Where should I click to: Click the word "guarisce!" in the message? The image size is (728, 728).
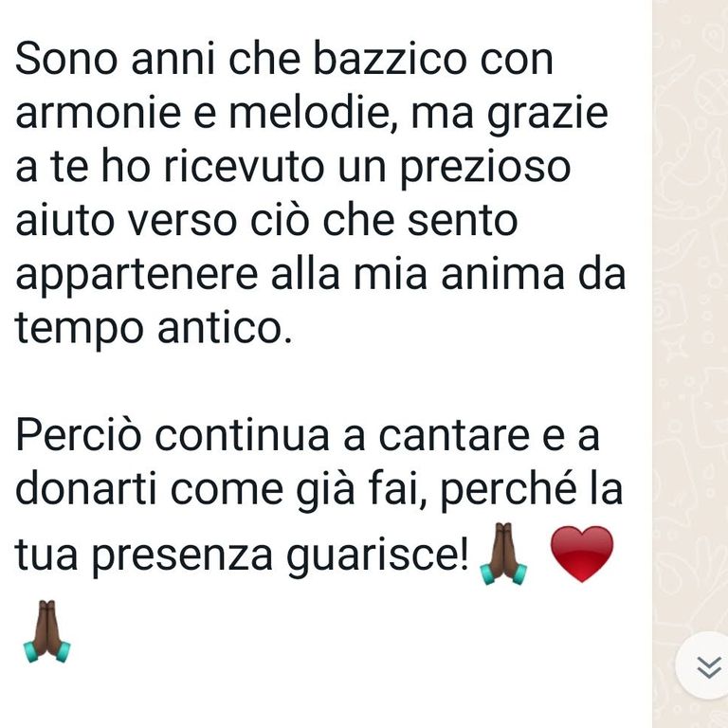pos(377,557)
